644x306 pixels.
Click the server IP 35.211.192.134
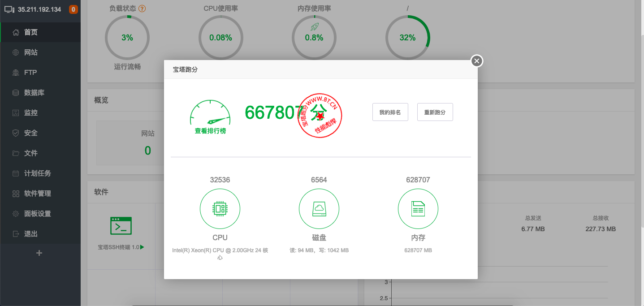(39, 9)
